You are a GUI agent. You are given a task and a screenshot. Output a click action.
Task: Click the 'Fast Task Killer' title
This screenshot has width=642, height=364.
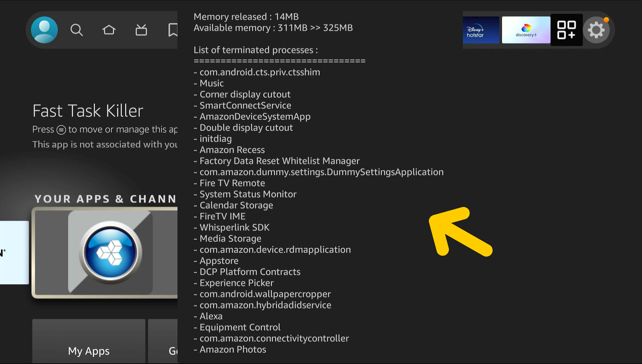(88, 111)
